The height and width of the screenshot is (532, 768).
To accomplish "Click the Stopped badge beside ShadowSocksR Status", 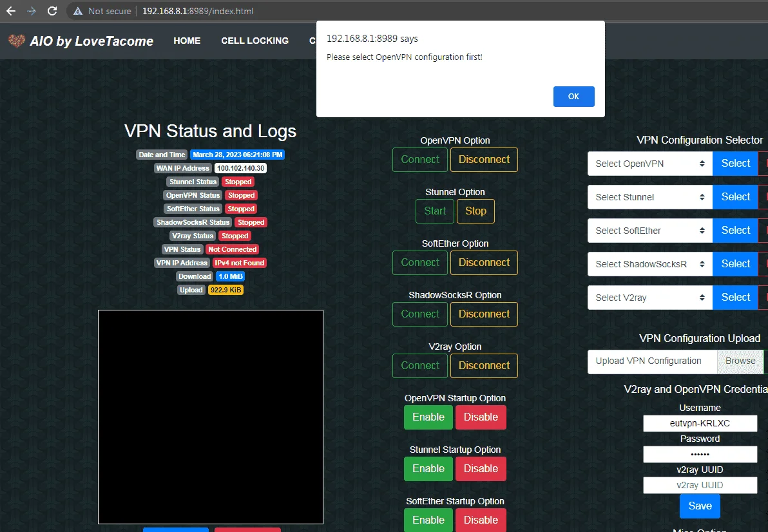I will tap(251, 223).
